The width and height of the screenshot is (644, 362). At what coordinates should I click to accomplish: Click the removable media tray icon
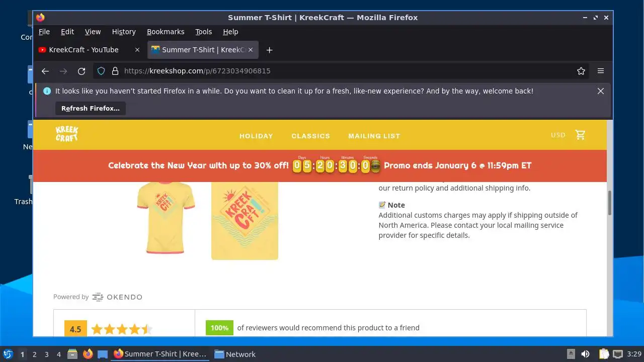571,354
